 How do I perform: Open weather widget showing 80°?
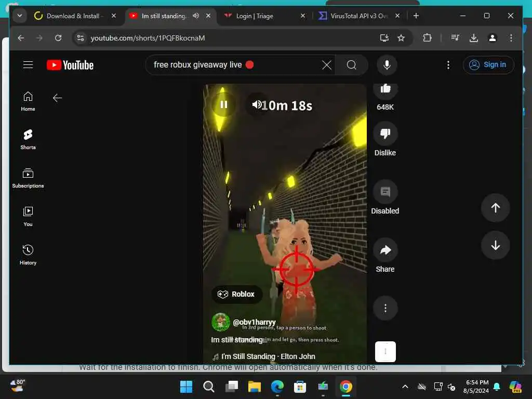[x=17, y=386]
